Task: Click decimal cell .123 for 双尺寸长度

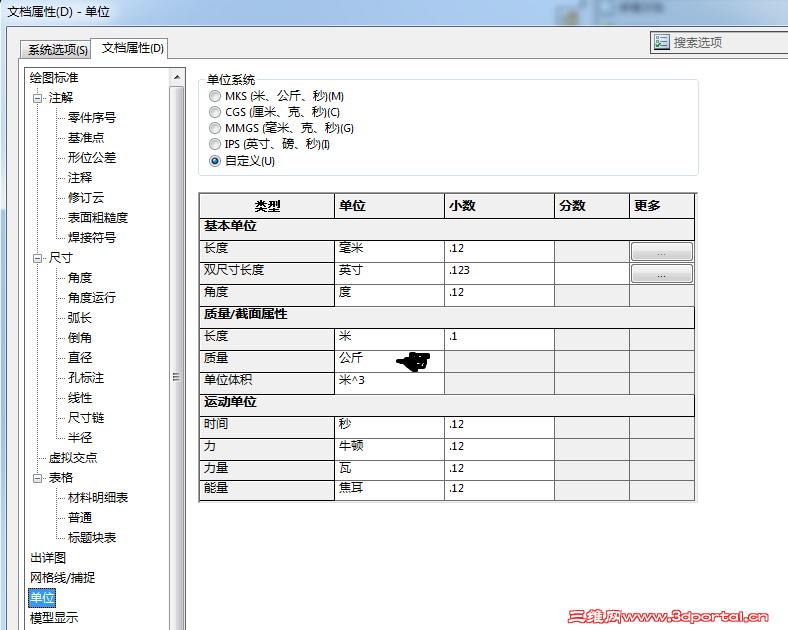Action: [500, 274]
